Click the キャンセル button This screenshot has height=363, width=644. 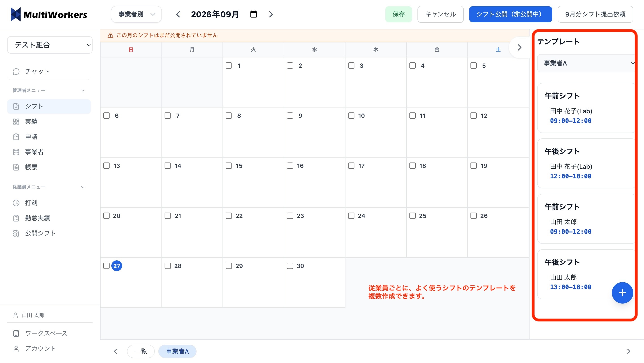coord(441,14)
